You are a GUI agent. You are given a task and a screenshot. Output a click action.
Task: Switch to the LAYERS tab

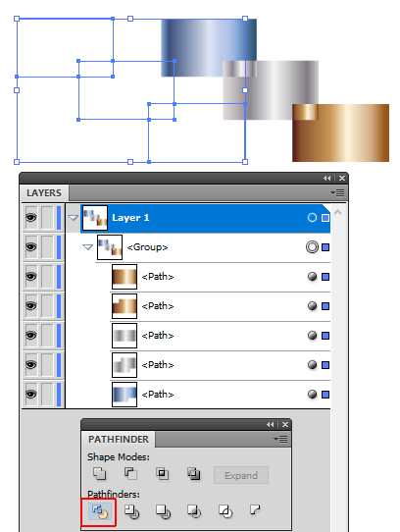[x=44, y=193]
